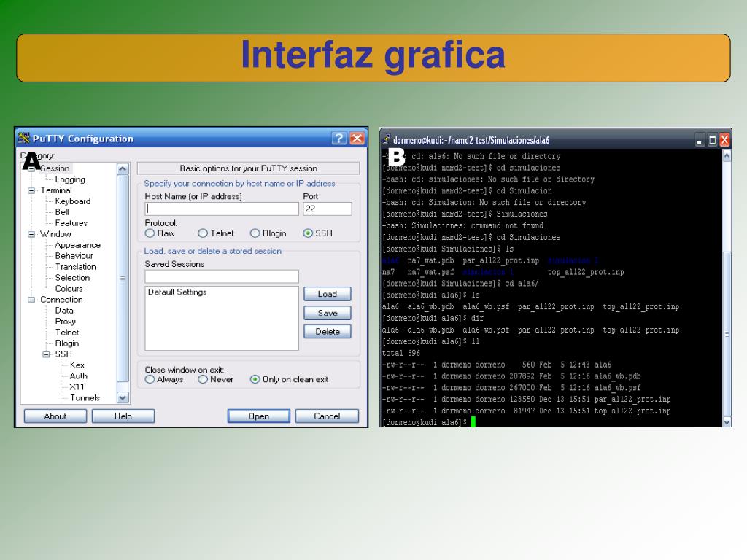The height and width of the screenshot is (560, 747).
Task: Select Session in category tree
Action: pyautogui.click(x=55, y=168)
